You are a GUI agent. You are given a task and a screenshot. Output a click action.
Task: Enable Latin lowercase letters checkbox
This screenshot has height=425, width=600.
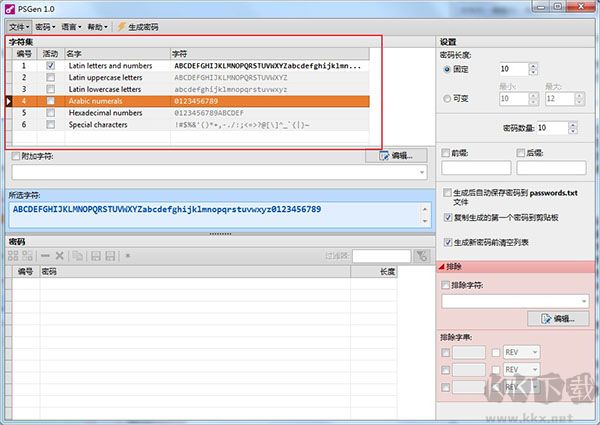pyautogui.click(x=50, y=89)
